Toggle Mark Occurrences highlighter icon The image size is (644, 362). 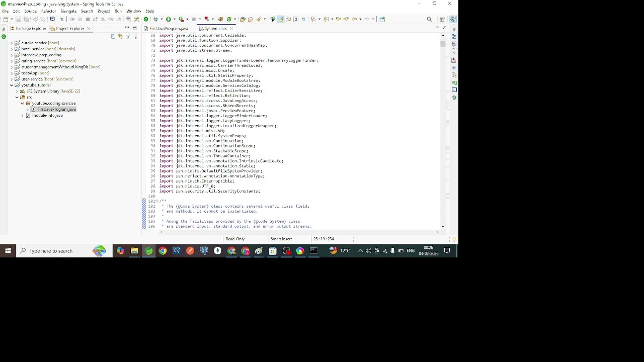pos(281,19)
